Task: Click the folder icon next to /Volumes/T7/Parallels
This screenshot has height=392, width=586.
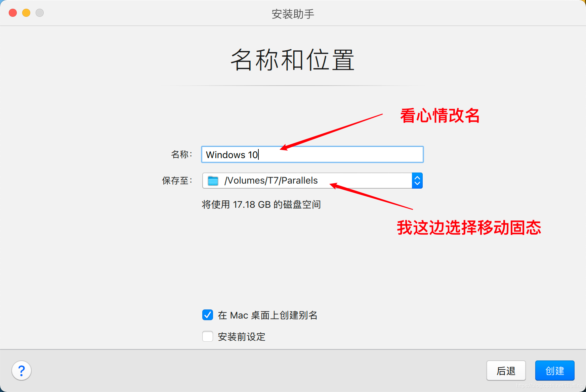Action: click(212, 180)
